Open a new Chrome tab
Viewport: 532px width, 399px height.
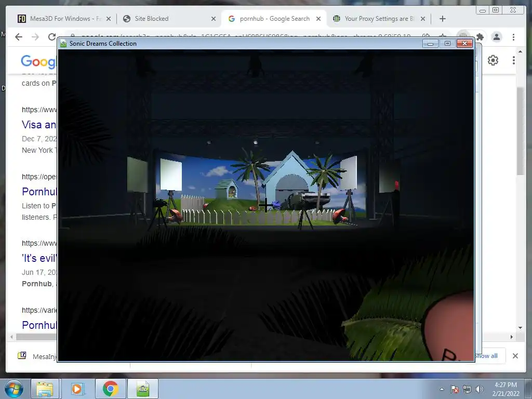point(443,19)
